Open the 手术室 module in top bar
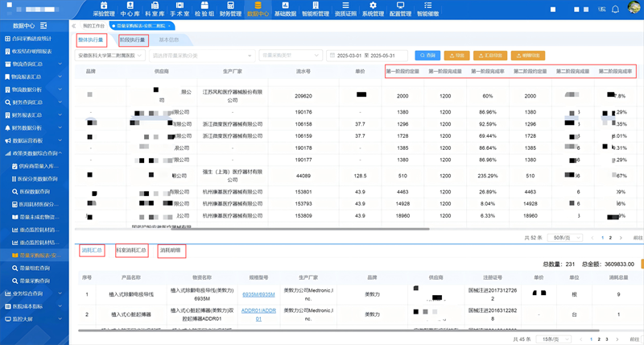The image size is (644, 345). 180,9
